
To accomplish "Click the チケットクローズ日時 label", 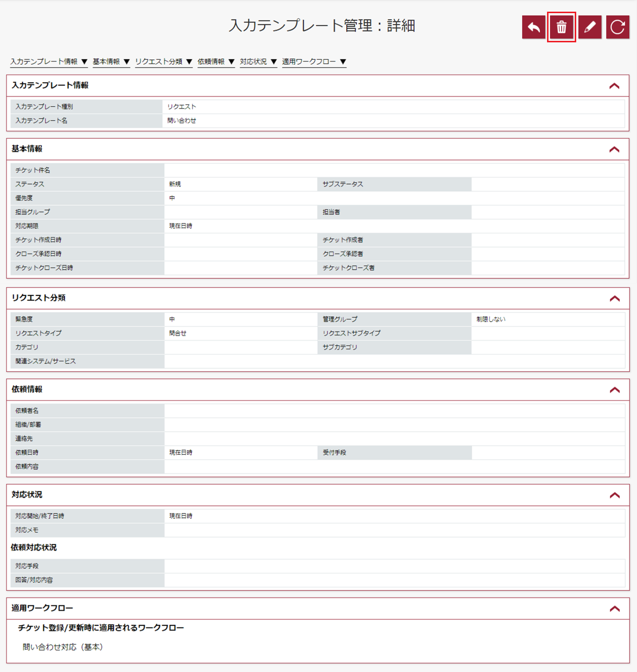I will (44, 268).
